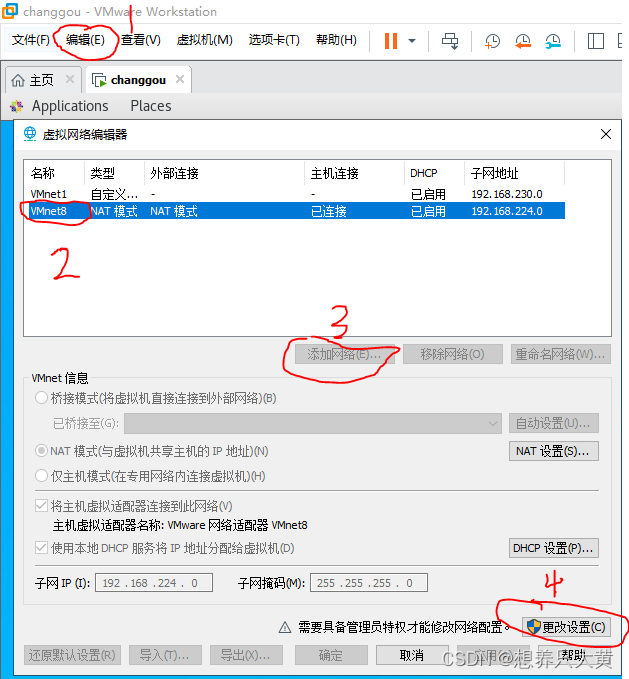Select the 仅主机模式 radio button
Image resolution: width=629 pixels, height=679 pixels.
pos(41,476)
